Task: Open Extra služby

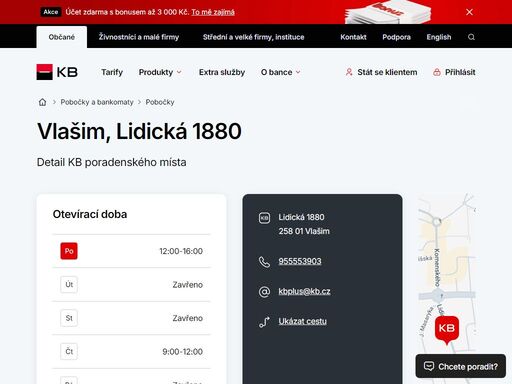Action: click(x=222, y=72)
